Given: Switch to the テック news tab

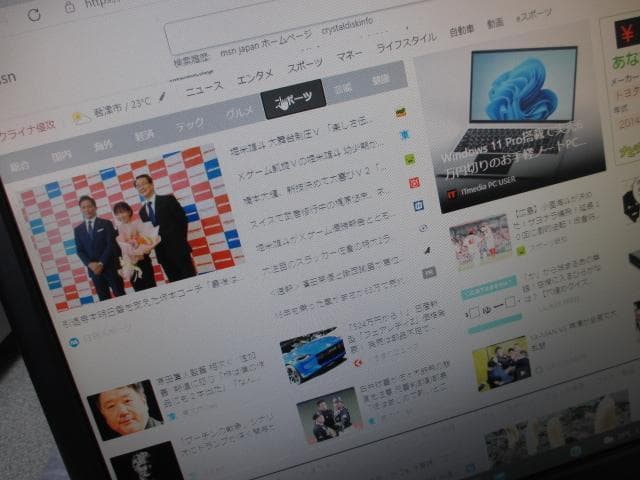Looking at the screenshot, I should 189,123.
